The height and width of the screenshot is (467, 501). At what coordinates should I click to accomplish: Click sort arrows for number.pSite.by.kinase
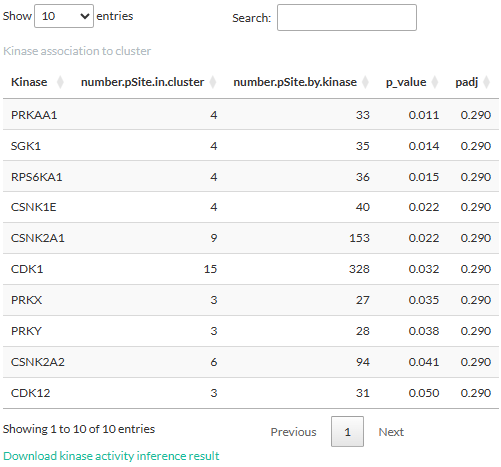tap(365, 82)
